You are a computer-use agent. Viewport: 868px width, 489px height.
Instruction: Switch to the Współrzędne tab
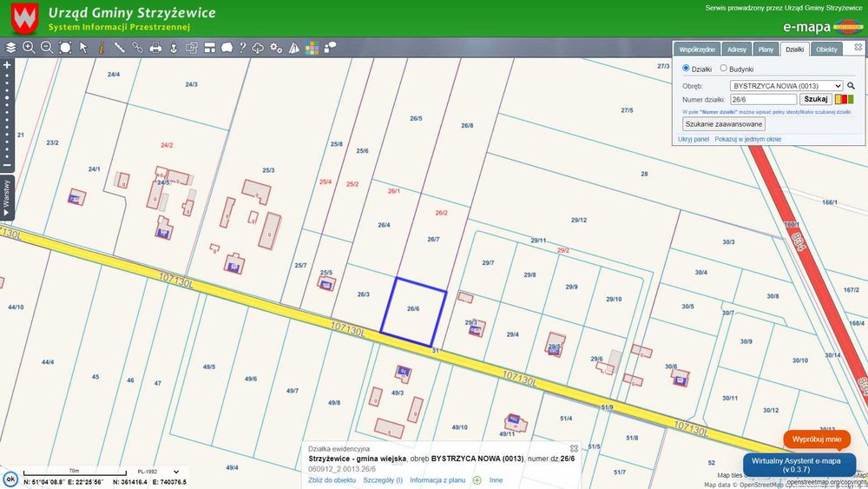click(x=697, y=50)
